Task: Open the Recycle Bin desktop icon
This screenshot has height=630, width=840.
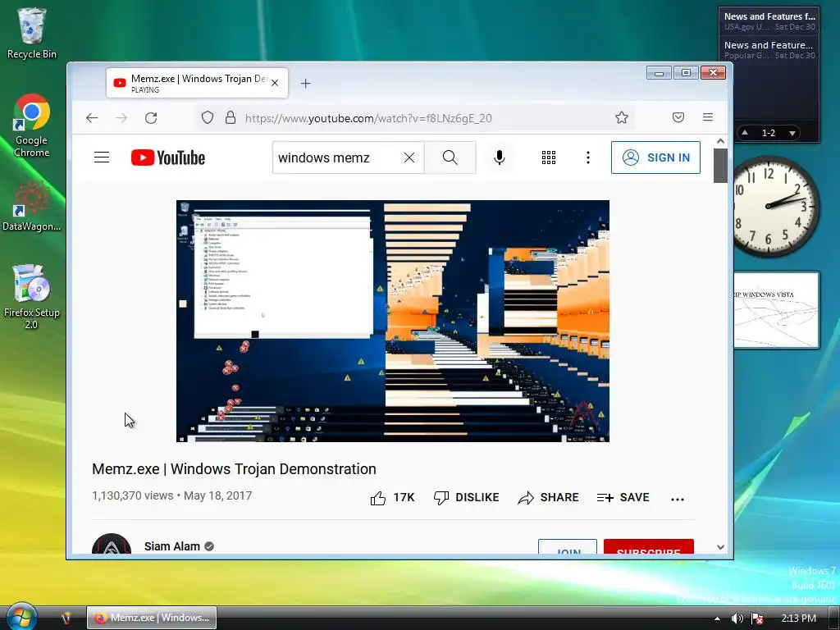Action: point(32,33)
